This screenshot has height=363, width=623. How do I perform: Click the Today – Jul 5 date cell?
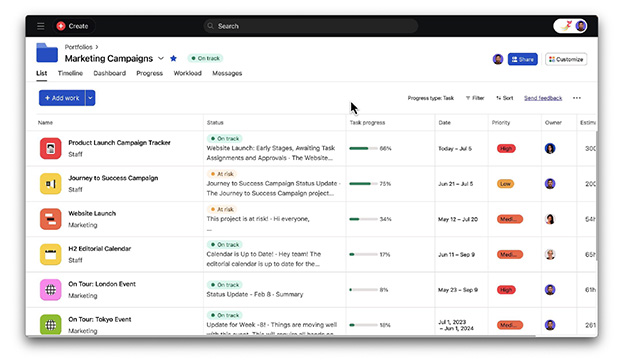pos(455,149)
